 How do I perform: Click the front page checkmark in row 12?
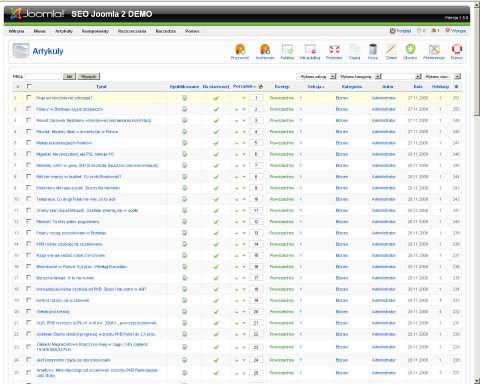pyautogui.click(x=216, y=222)
